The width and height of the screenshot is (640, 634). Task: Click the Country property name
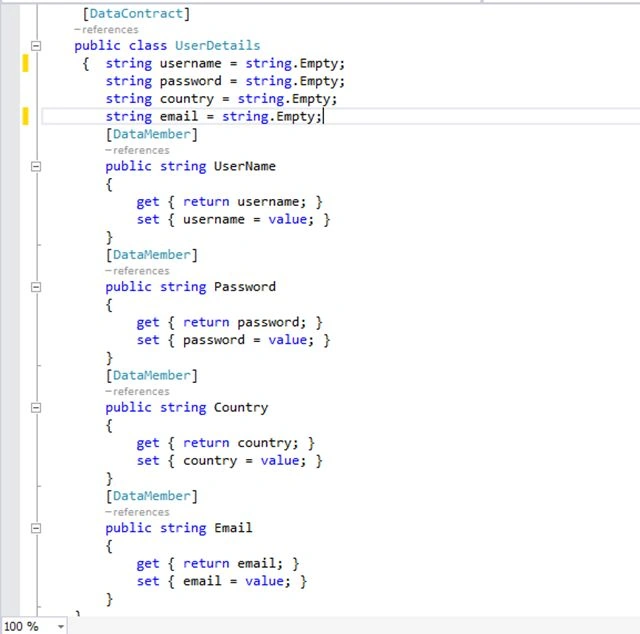pyautogui.click(x=241, y=407)
